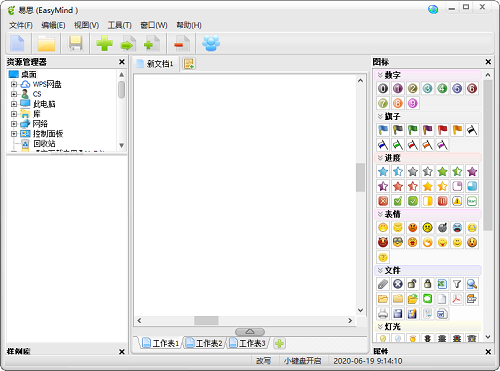The height and width of the screenshot is (371, 500).
Task: Click the large green plus toolbar icon
Action: 104,43
